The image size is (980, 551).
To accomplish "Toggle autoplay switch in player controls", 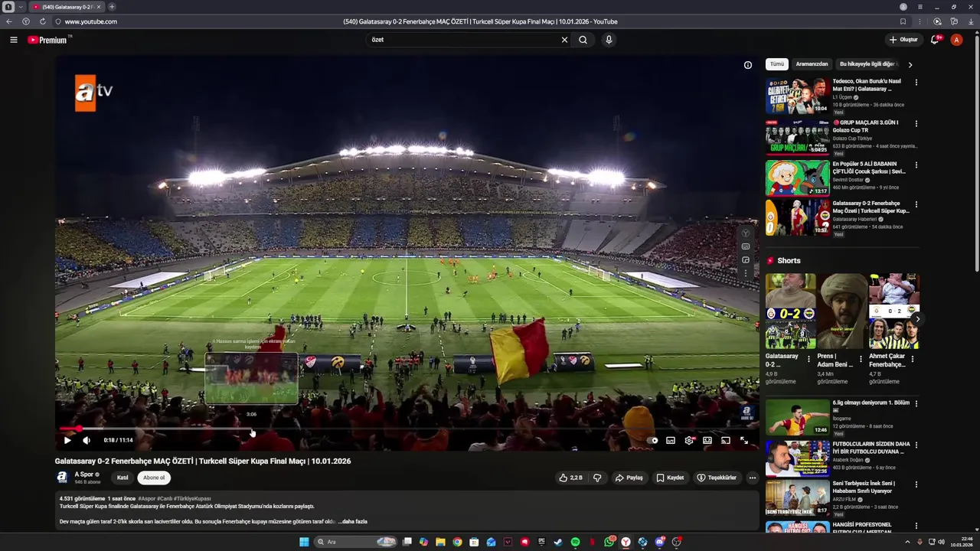I will coord(652,440).
